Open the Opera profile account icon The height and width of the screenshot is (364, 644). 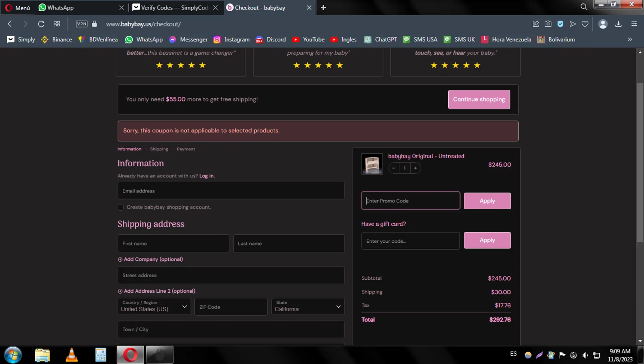[x=603, y=24]
